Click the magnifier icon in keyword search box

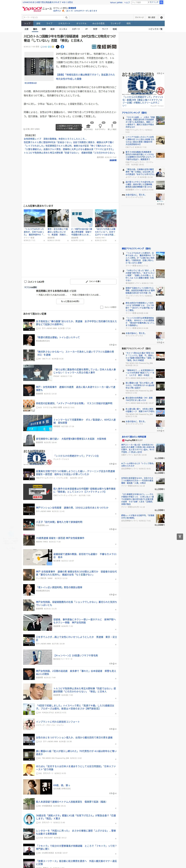(66, 17)
